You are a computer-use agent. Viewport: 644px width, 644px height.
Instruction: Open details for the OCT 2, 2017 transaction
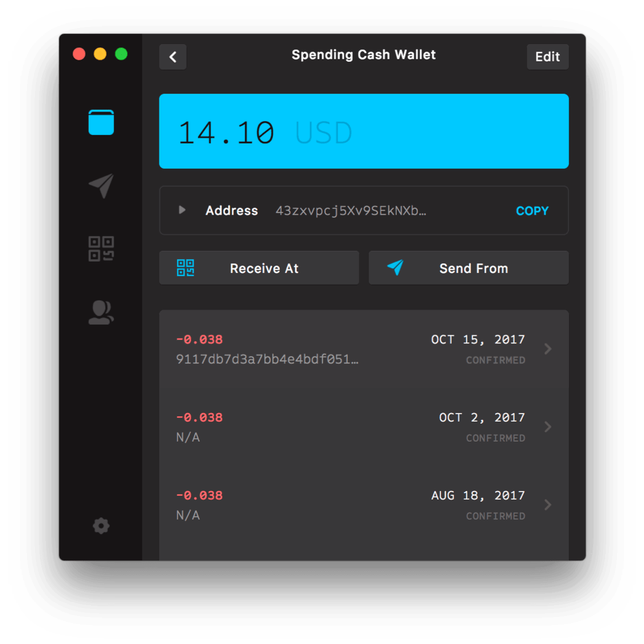click(548, 426)
